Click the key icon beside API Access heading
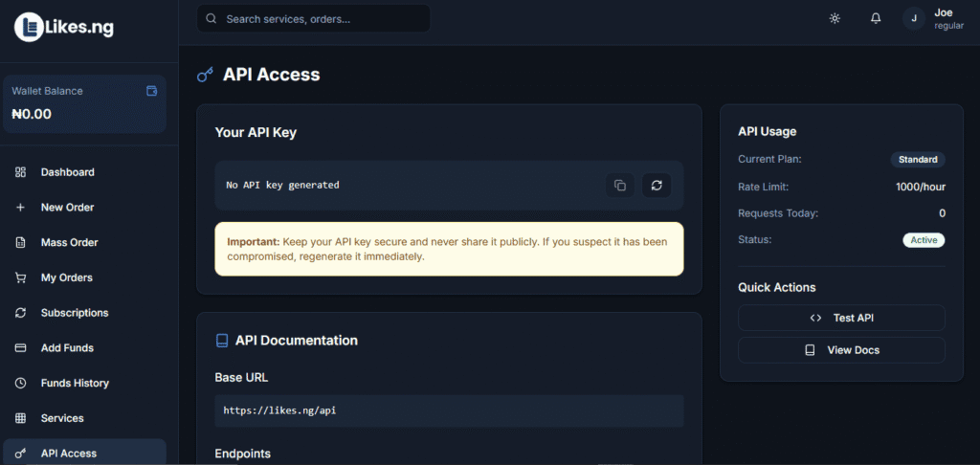The width and height of the screenshot is (980, 465). [x=205, y=76]
